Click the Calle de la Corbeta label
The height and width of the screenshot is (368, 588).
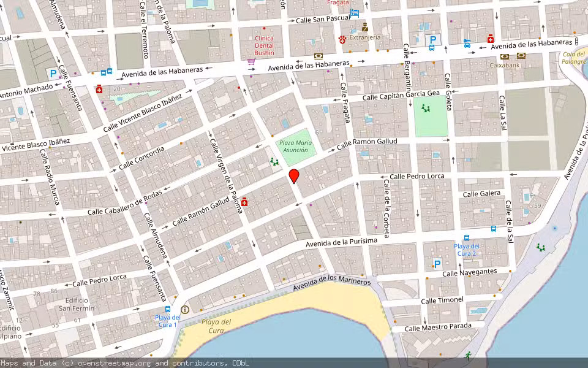click(x=386, y=209)
